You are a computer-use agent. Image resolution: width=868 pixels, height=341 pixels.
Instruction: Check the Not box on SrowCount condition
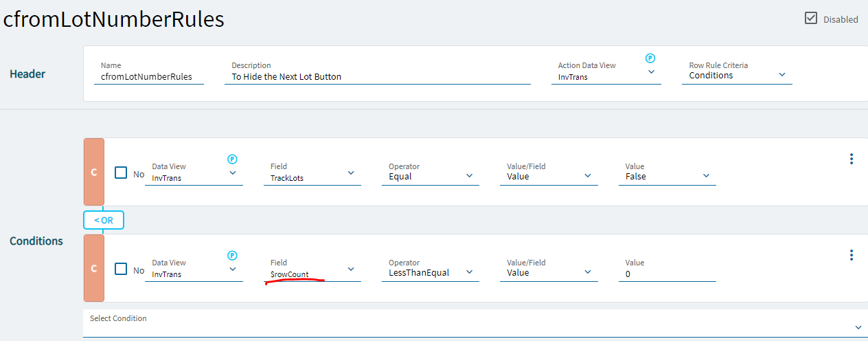click(121, 269)
